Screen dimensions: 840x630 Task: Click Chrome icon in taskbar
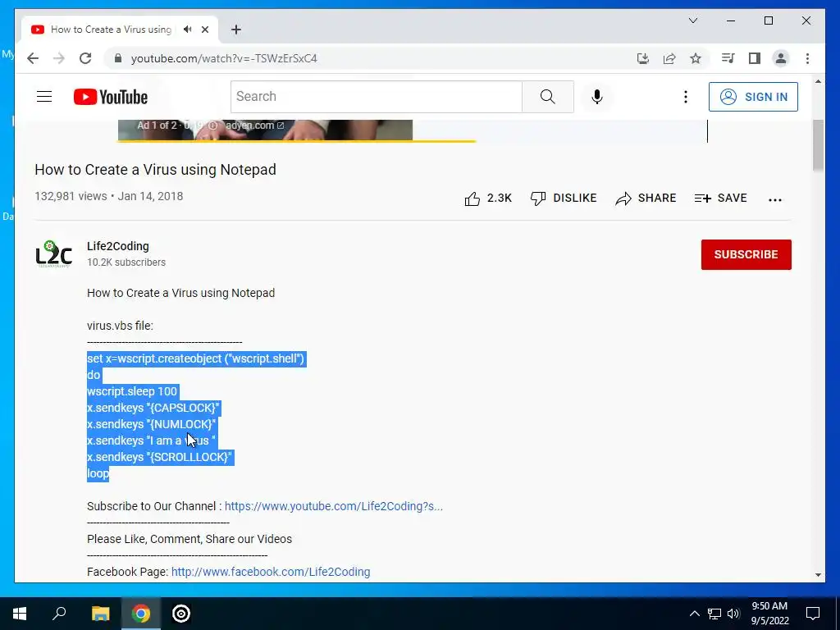coord(141,614)
